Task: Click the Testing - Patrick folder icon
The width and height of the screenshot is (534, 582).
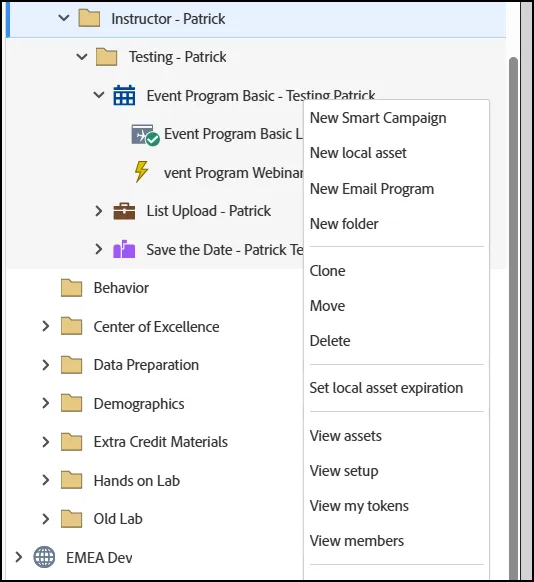Action: (x=107, y=57)
